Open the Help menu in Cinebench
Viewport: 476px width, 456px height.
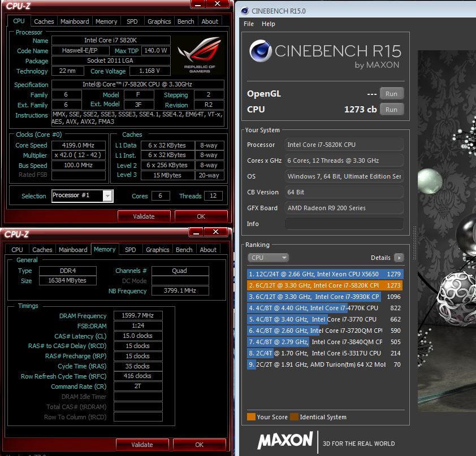[269, 24]
